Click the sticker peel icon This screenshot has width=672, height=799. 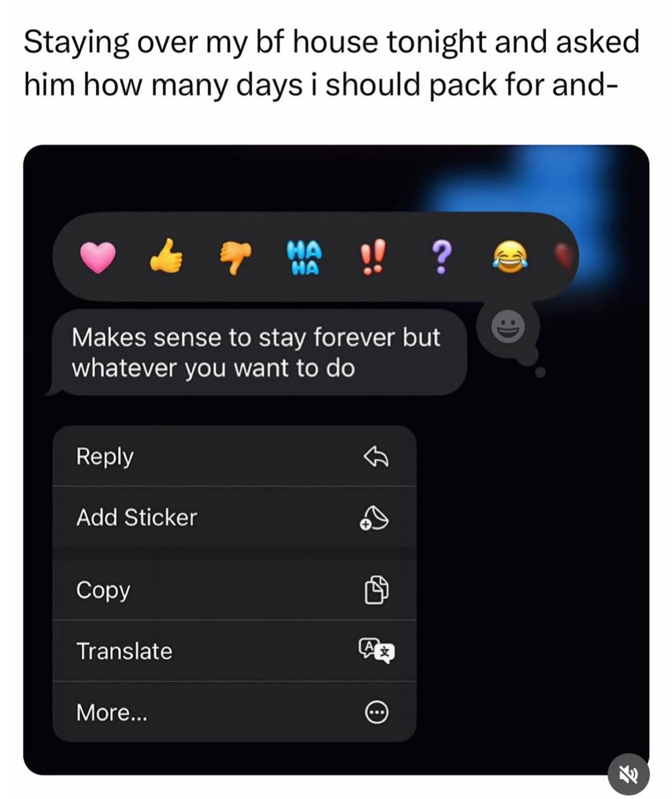click(374, 518)
